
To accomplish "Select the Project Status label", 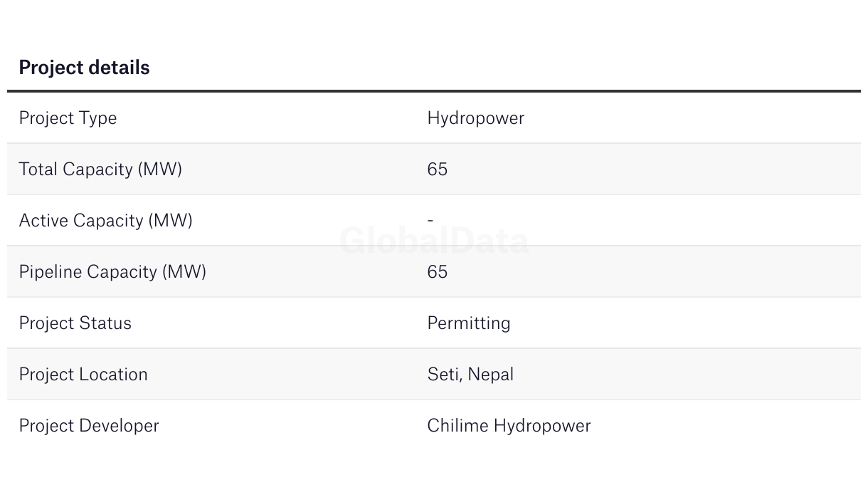I will tap(75, 323).
